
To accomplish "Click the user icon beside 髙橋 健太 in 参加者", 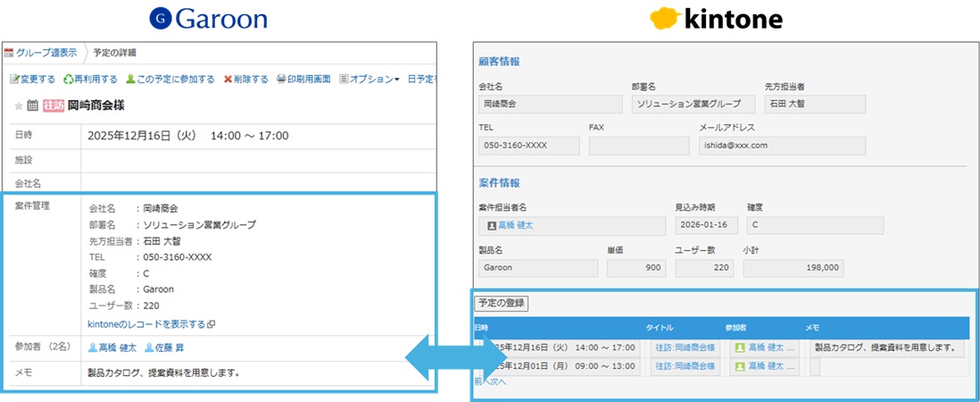I will tap(93, 348).
